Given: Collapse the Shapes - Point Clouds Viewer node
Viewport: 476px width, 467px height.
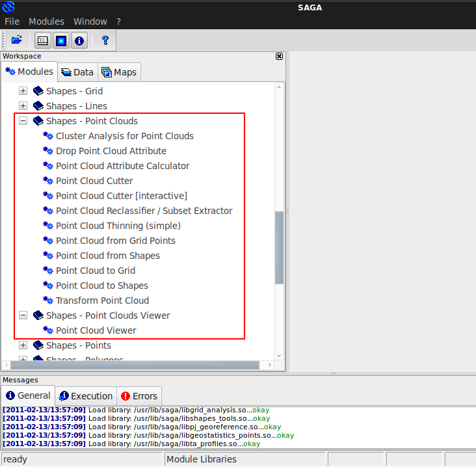Looking at the screenshot, I should click(23, 315).
